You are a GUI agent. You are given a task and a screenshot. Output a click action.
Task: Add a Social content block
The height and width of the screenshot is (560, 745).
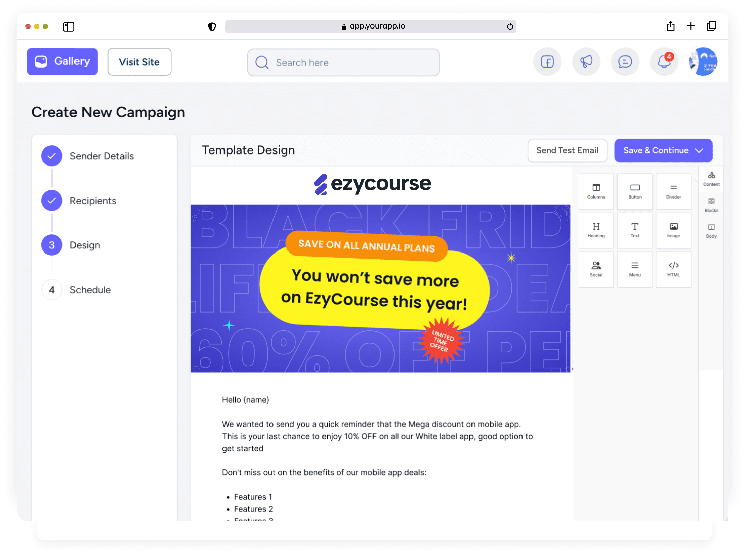click(596, 270)
